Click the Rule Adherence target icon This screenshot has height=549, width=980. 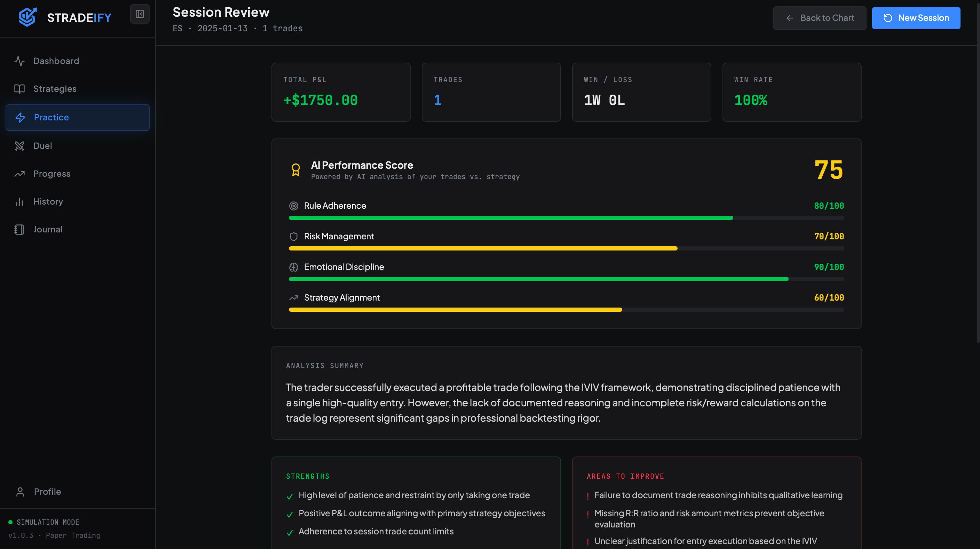(293, 206)
